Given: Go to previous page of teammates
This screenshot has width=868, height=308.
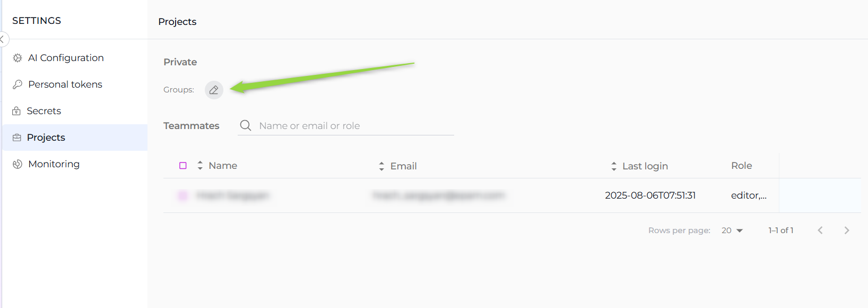Looking at the screenshot, I should click(820, 230).
